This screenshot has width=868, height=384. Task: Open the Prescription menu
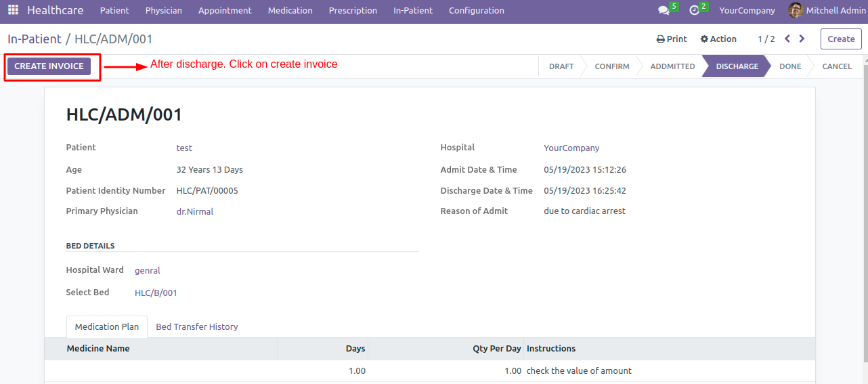pos(353,10)
